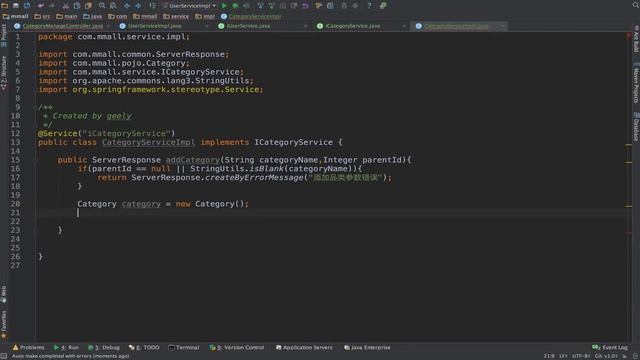This screenshot has height=360, width=640.
Task: Open the Debug tool window
Action: [104, 347]
